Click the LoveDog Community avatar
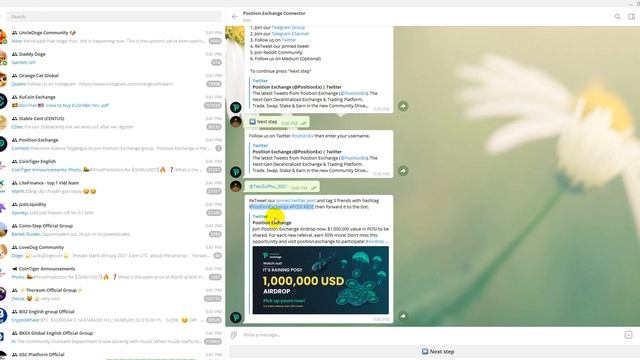Screen dimensions: 640x360 click(2, 251)
